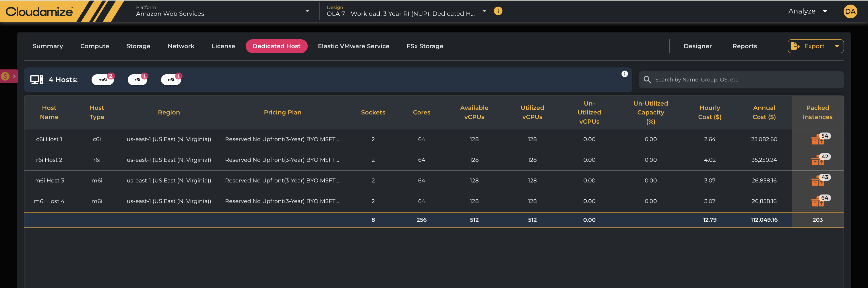Viewport: 868px width, 288px height.
Task: Go to the FSx Storage tab
Action: 425,46
